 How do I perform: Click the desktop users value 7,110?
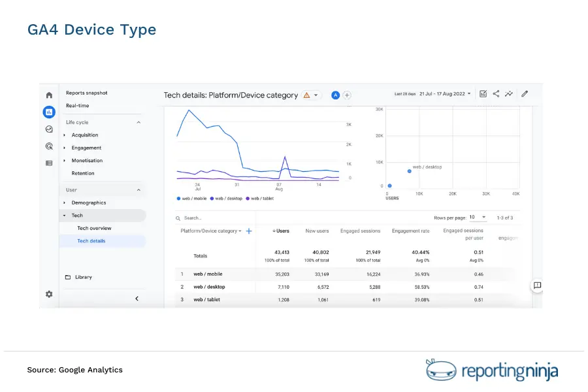pyautogui.click(x=284, y=287)
